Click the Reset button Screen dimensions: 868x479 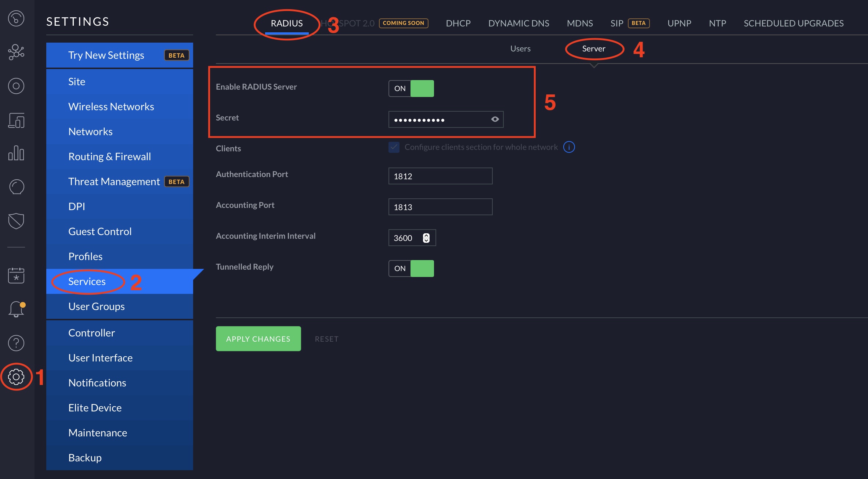tap(327, 338)
